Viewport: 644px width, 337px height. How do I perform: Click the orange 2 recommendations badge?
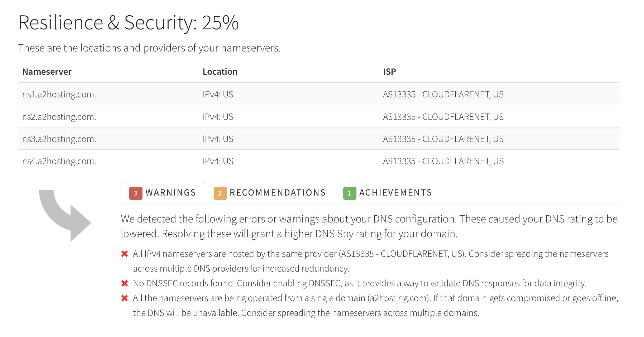coord(220,193)
